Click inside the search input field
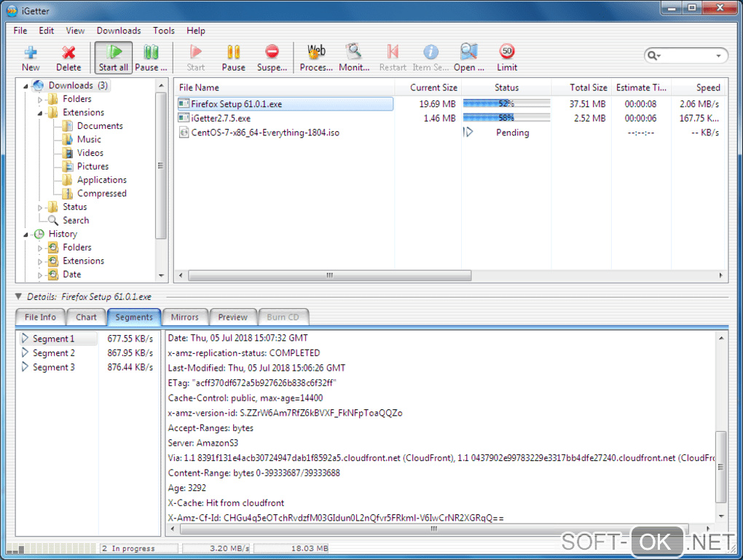The width and height of the screenshot is (743, 560). (x=687, y=56)
